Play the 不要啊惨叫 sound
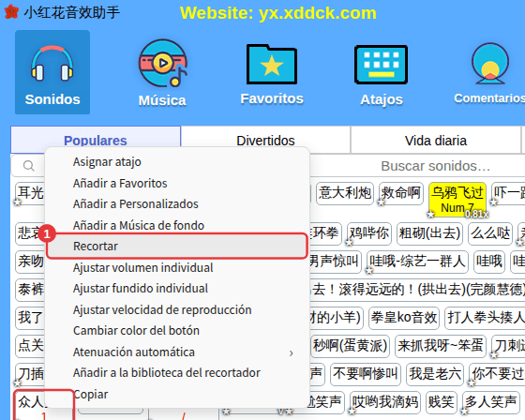This screenshot has height=420, width=525. coord(366,374)
